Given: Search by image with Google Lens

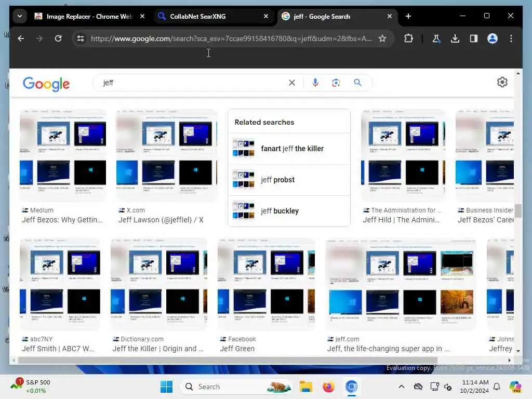Looking at the screenshot, I should (x=336, y=83).
